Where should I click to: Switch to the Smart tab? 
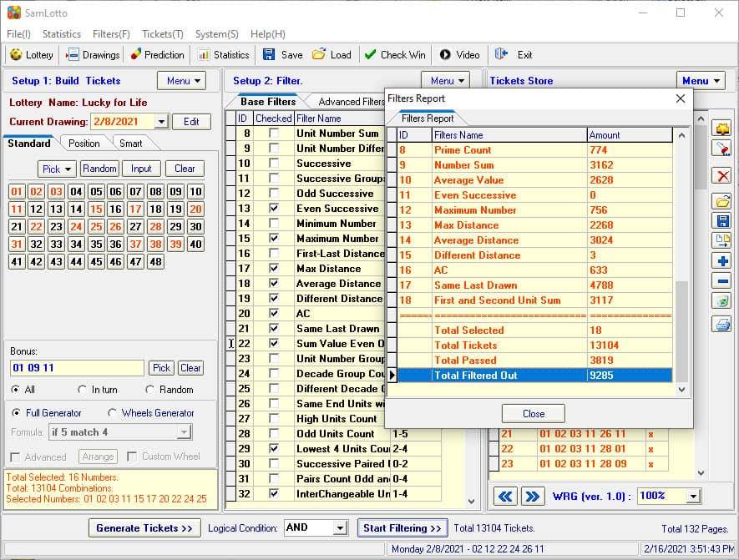coord(130,144)
